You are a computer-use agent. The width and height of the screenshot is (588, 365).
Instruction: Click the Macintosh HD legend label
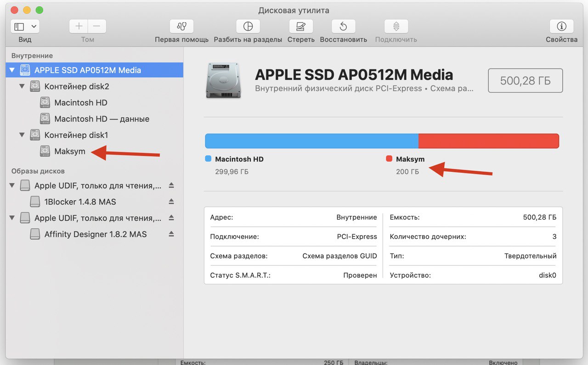tap(239, 159)
